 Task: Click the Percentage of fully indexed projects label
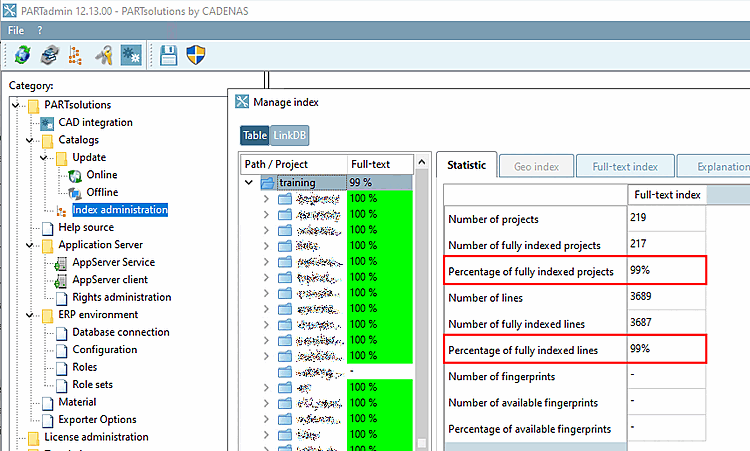click(530, 272)
